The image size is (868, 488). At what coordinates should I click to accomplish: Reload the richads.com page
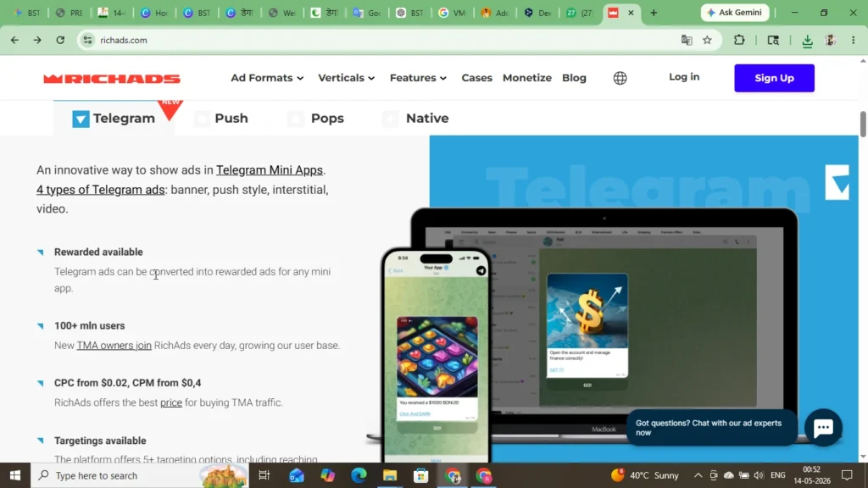point(60,40)
